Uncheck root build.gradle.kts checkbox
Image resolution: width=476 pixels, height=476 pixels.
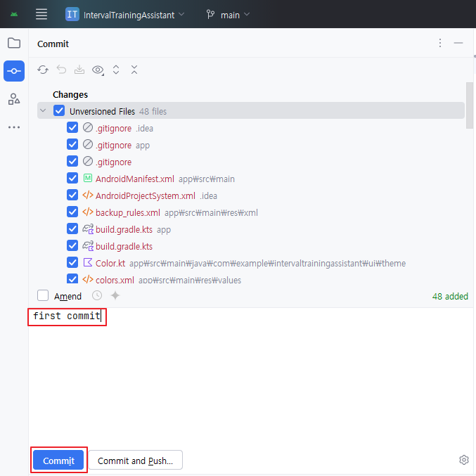(72, 246)
